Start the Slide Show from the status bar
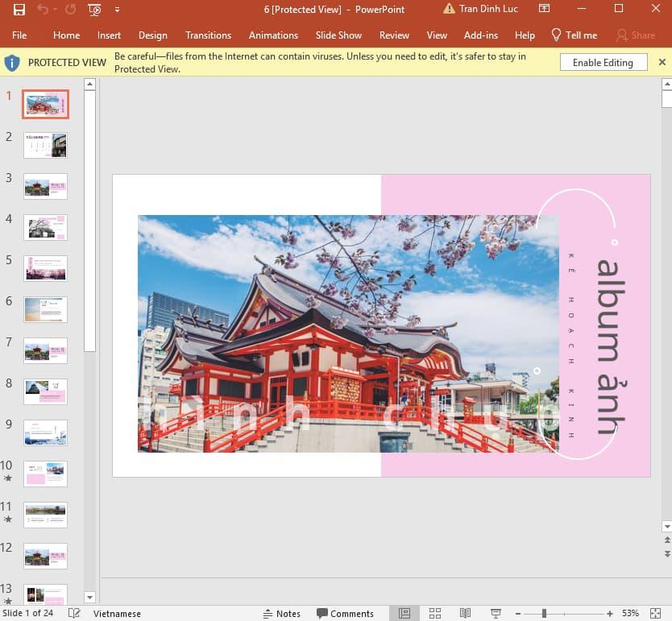 click(495, 614)
